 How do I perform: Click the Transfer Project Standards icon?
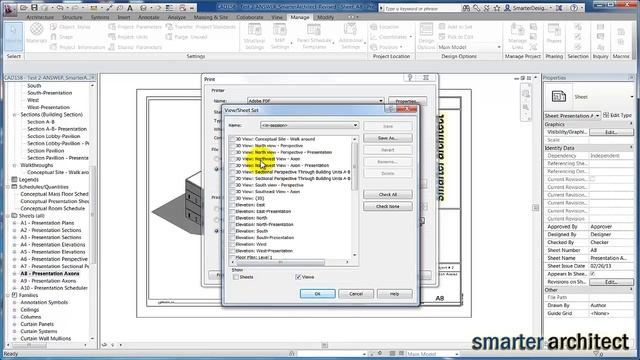point(169,27)
